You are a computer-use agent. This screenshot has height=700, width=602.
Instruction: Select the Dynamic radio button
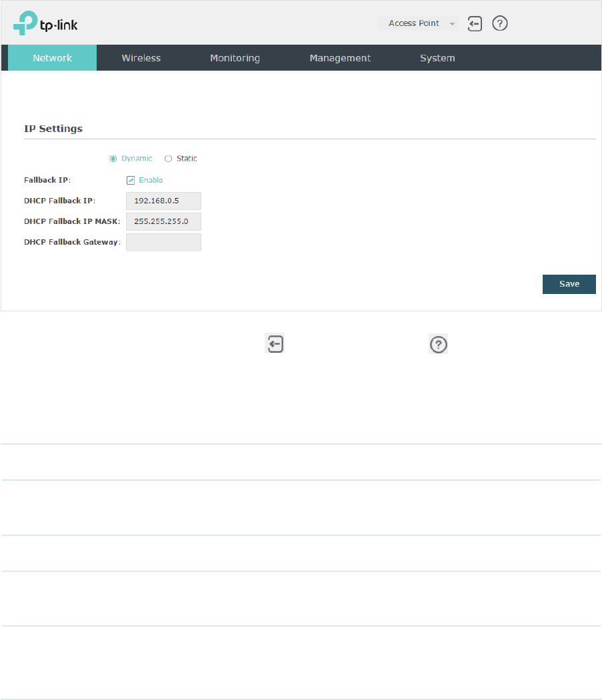click(113, 159)
